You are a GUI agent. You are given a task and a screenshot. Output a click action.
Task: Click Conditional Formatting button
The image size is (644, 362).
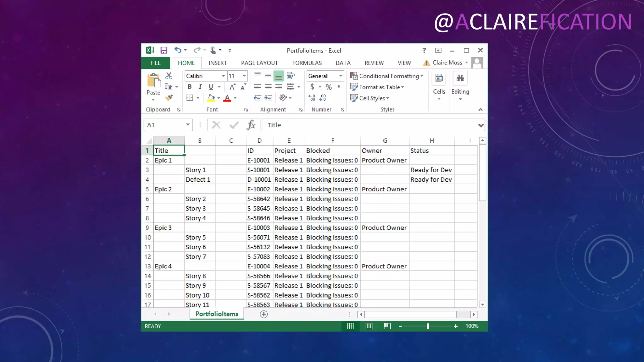[x=386, y=76]
